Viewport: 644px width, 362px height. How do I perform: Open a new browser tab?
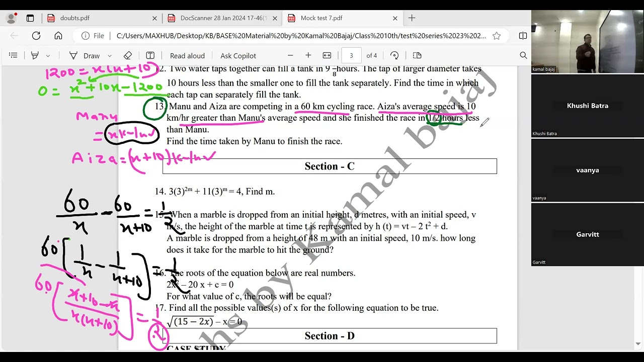coord(412,18)
